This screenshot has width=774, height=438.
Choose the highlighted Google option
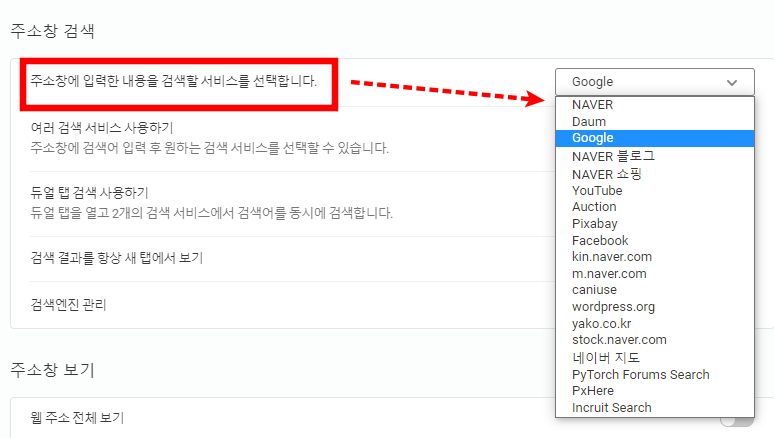(x=655, y=138)
